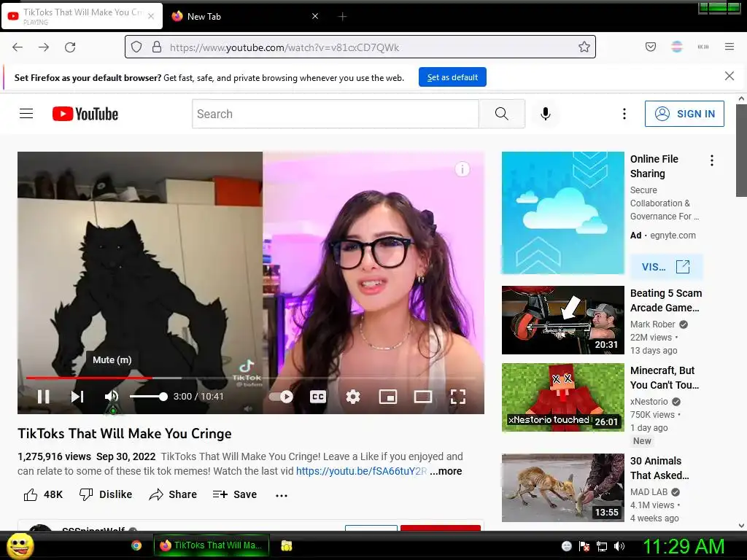Click MAD LAB channel name
This screenshot has width=747, height=560.
click(649, 492)
